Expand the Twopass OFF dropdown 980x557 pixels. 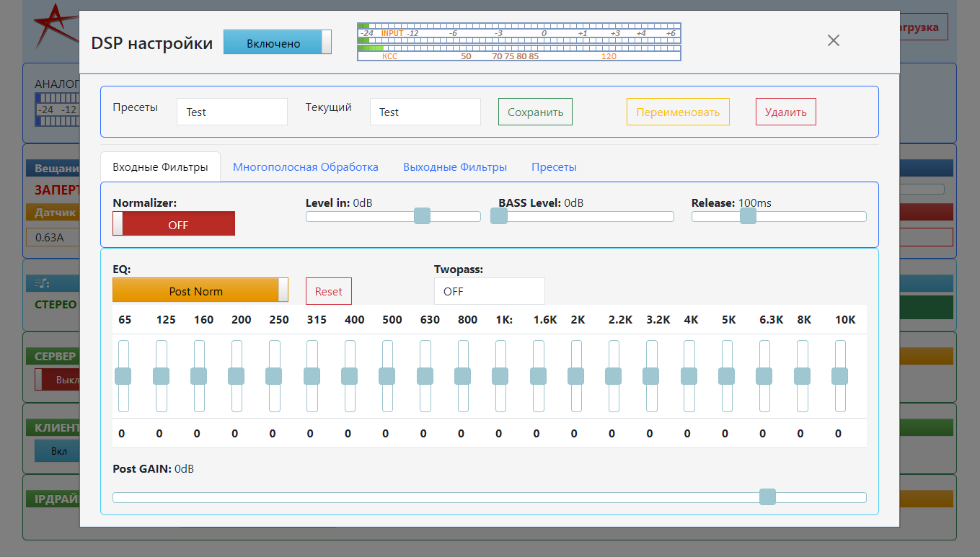489,291
